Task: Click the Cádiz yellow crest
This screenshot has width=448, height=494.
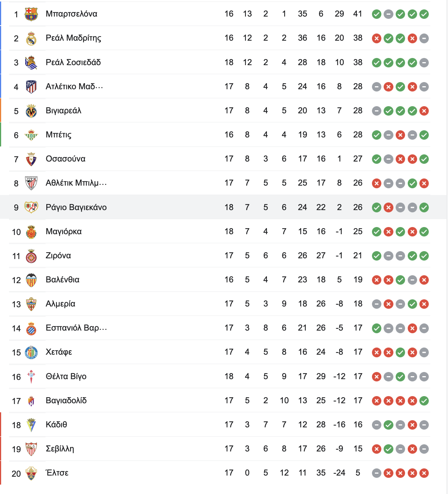Action: click(x=31, y=425)
